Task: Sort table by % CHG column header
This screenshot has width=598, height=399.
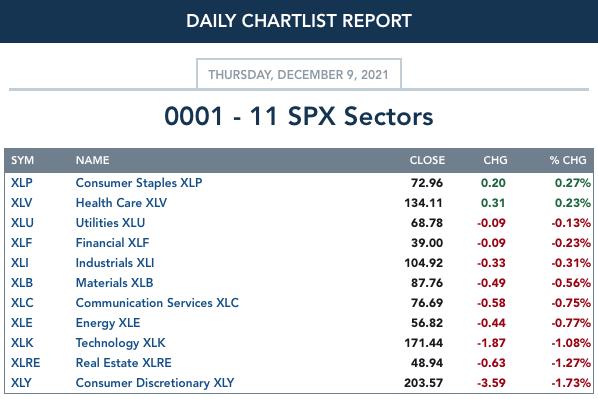Action: click(x=568, y=160)
